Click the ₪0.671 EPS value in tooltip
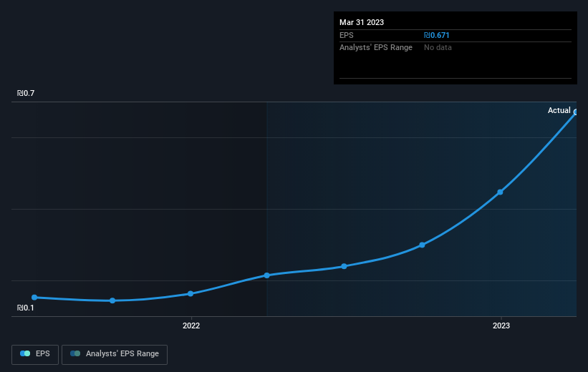This screenshot has width=588, height=372. coord(436,35)
